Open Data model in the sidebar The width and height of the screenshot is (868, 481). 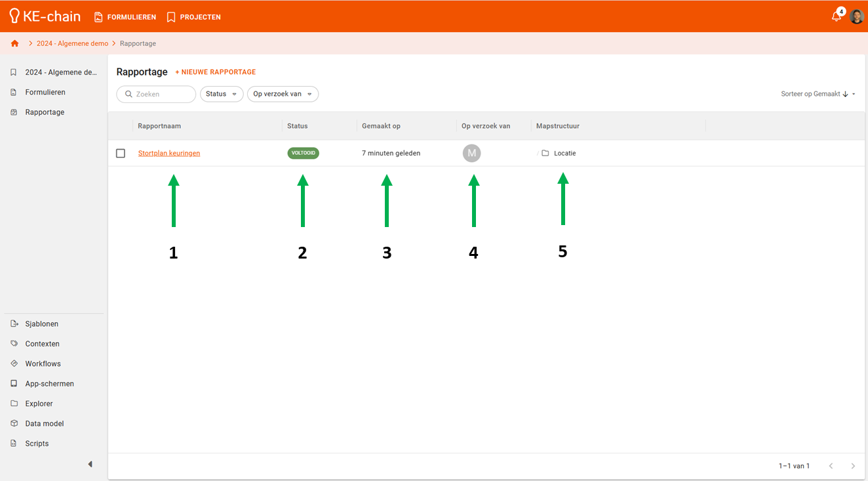pyautogui.click(x=44, y=424)
